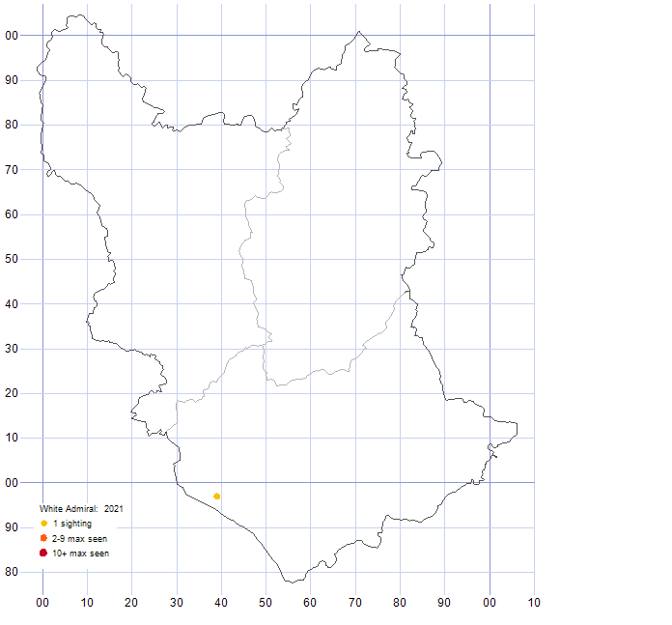Click the '10' label on the vertical axis
This screenshot has height=625, width=672.
[x=12, y=438]
